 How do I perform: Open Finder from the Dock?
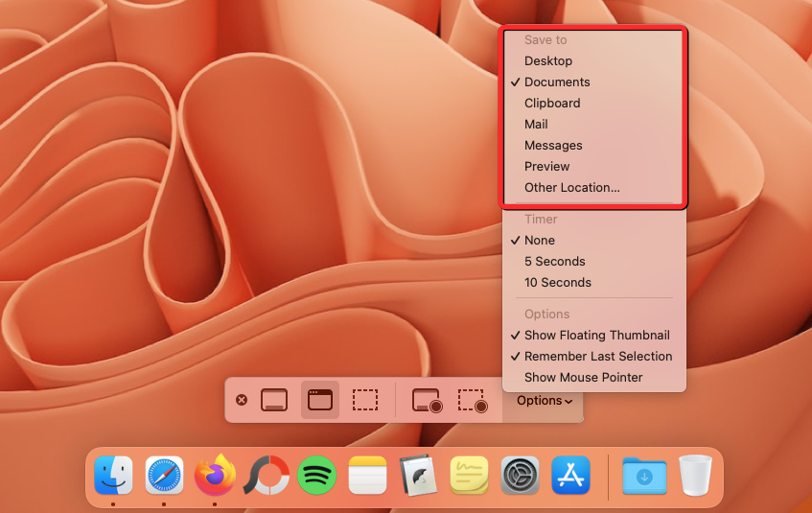(113, 475)
